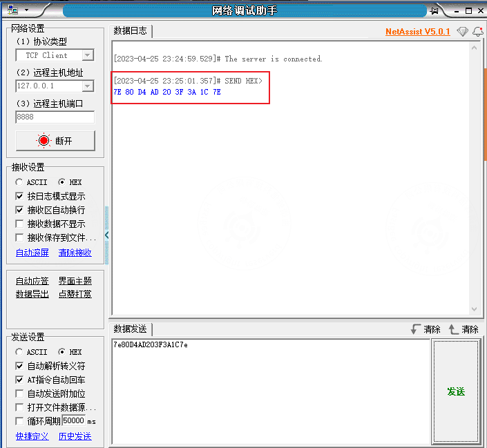Click the 清除接收 link

pos(75,253)
